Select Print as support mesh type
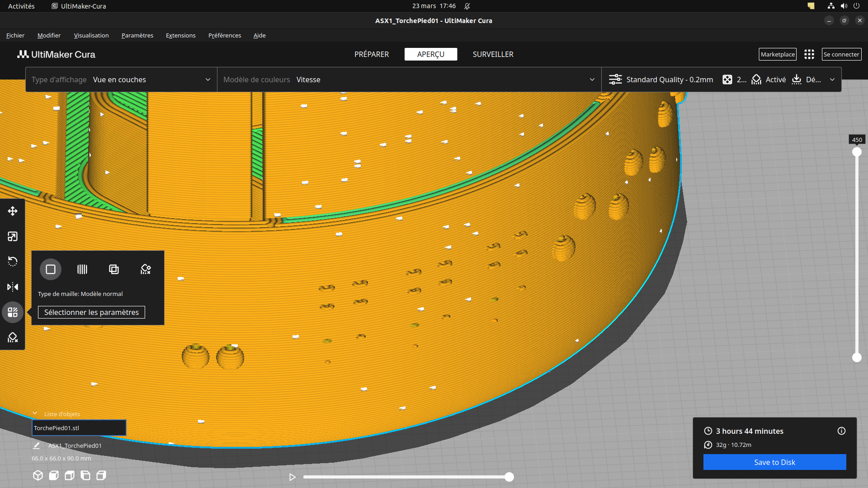 point(82,269)
